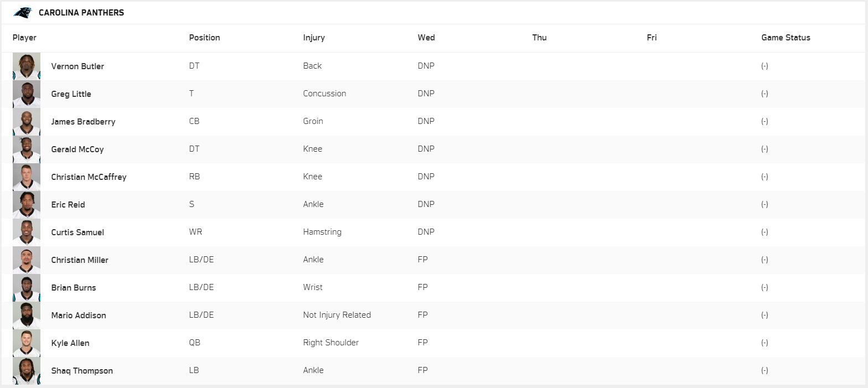Click the Brian Burns name link
868x388 pixels.
pyautogui.click(x=74, y=288)
